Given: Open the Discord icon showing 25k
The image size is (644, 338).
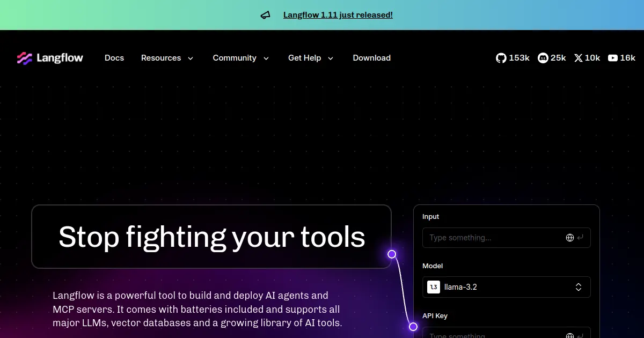Looking at the screenshot, I should [543, 58].
